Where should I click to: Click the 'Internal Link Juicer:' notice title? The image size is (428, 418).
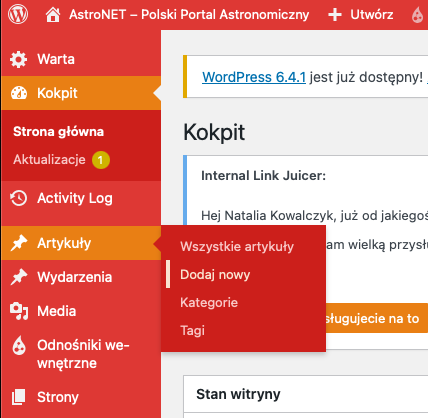coord(263,176)
